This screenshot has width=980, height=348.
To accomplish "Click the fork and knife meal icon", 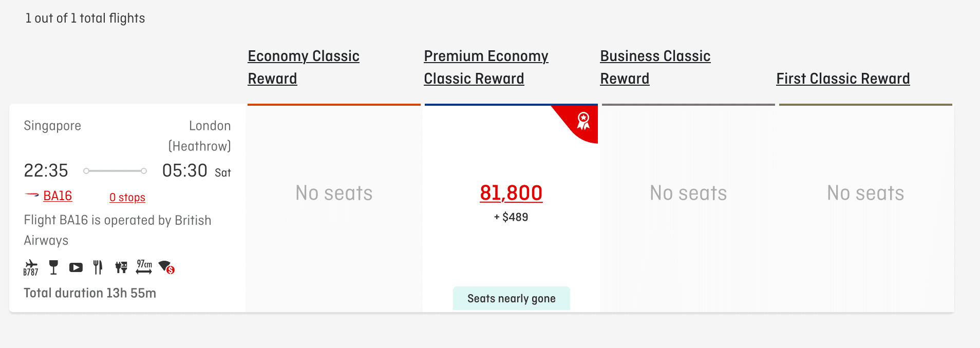I will point(98,267).
